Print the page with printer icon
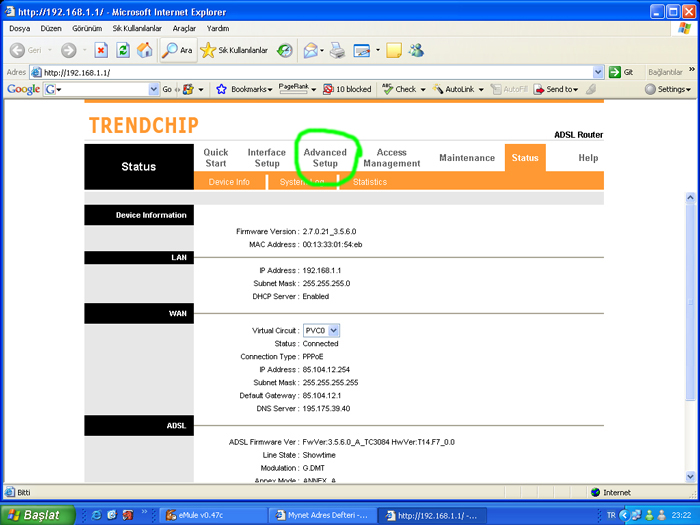Screen dimensions: 700x525 (x=338, y=50)
